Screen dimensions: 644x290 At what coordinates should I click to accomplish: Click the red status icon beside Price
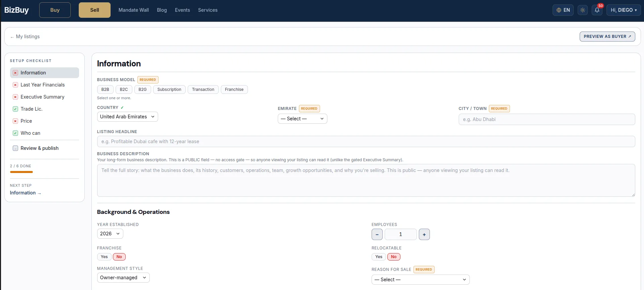click(15, 121)
